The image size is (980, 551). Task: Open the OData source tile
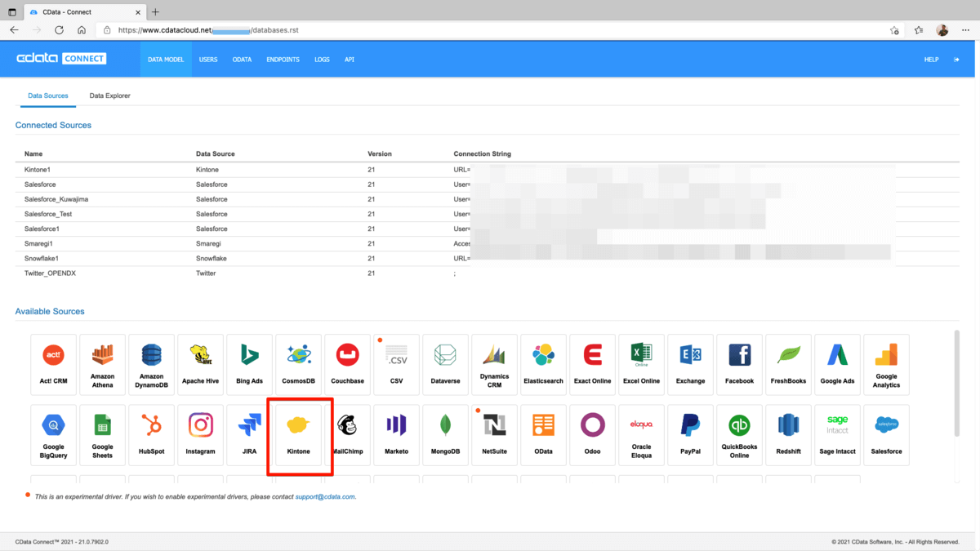[x=544, y=435]
